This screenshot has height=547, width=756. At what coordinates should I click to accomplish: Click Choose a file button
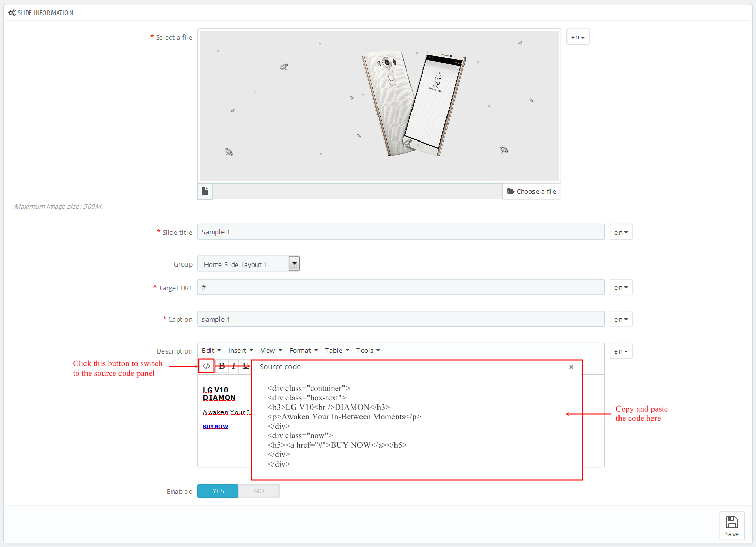(x=531, y=191)
